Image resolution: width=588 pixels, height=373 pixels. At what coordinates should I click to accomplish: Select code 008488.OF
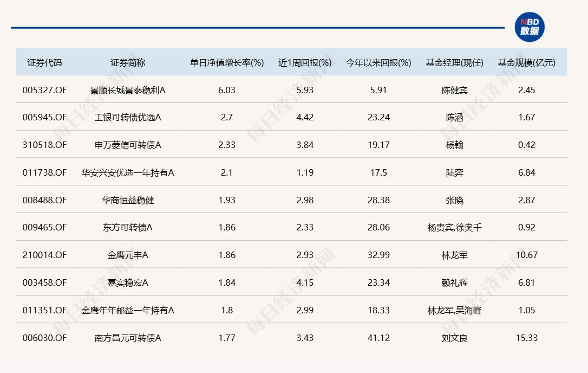[44, 200]
